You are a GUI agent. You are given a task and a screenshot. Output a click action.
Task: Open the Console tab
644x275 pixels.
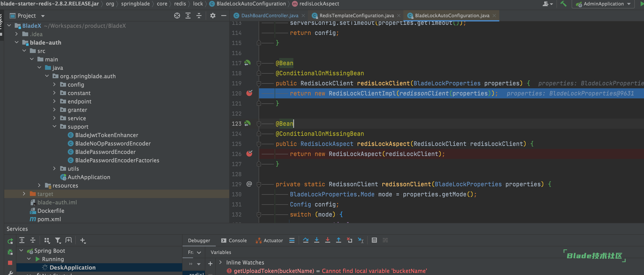(234, 241)
